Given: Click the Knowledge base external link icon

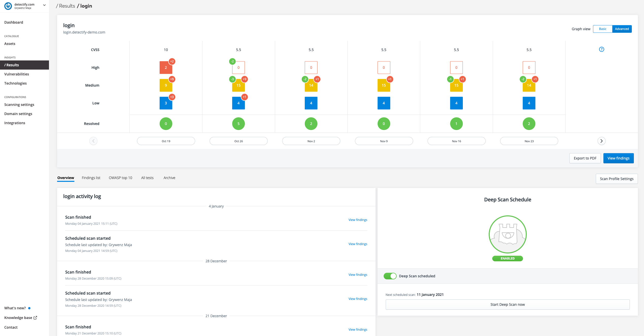Looking at the screenshot, I should point(35,317).
